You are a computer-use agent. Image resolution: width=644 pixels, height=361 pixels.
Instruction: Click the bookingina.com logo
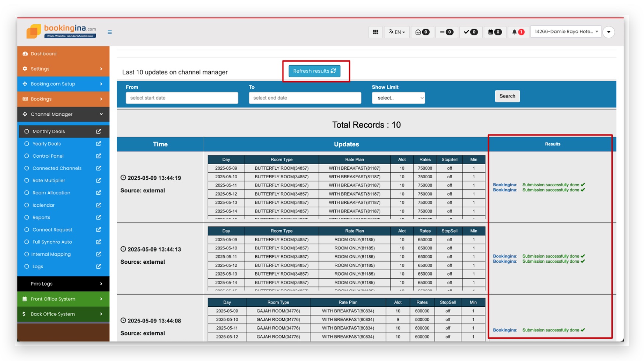pos(61,31)
